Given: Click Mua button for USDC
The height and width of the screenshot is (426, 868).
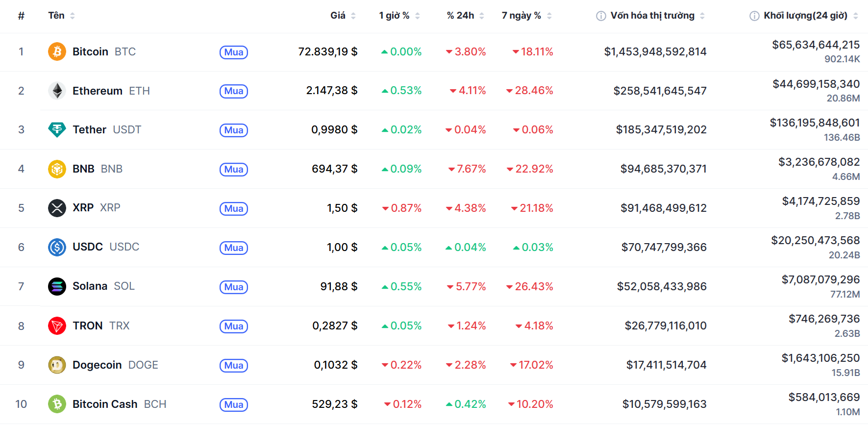Looking at the screenshot, I should coord(234,248).
